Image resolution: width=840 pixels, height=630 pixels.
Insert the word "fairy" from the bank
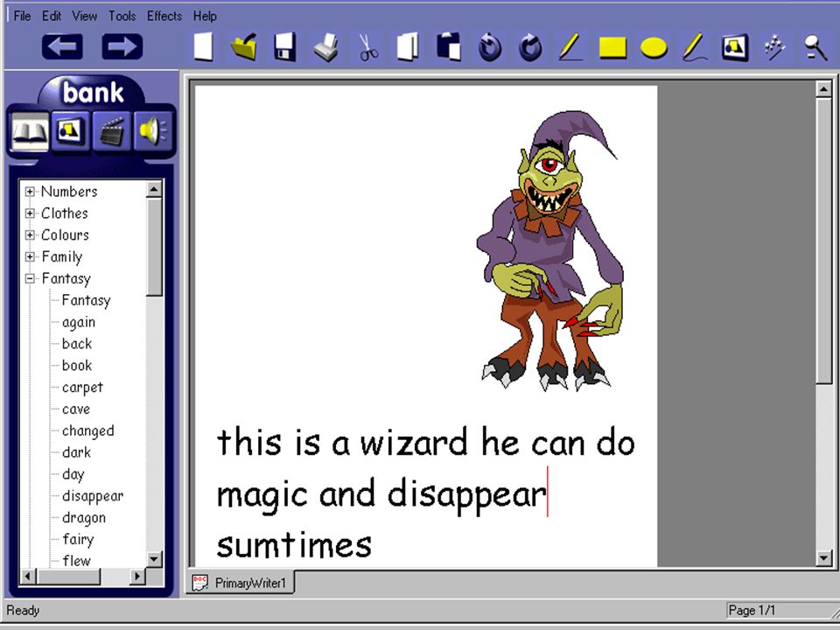click(x=78, y=540)
